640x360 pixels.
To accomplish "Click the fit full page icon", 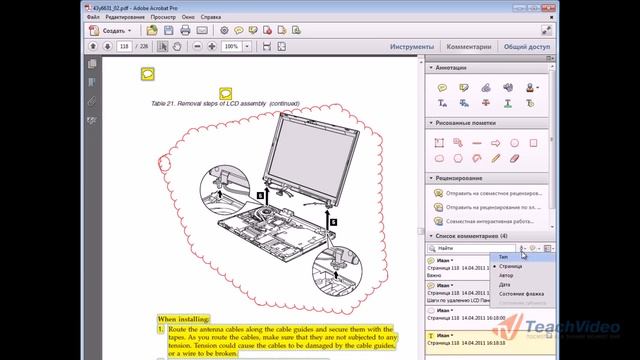I will (x=282, y=47).
